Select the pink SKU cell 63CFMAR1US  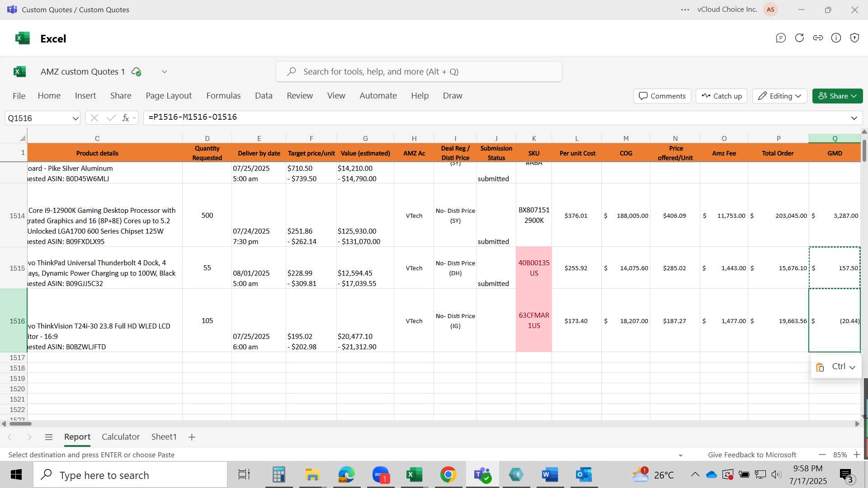tap(534, 320)
